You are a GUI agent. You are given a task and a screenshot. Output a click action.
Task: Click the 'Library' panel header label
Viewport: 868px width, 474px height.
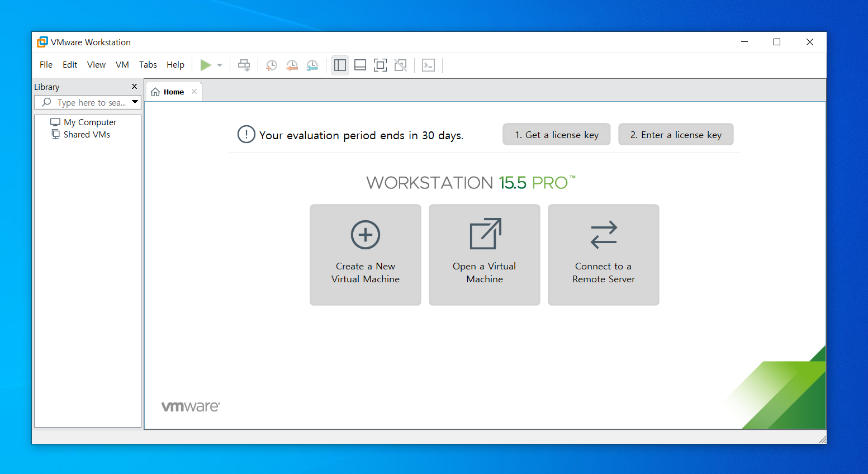click(46, 87)
